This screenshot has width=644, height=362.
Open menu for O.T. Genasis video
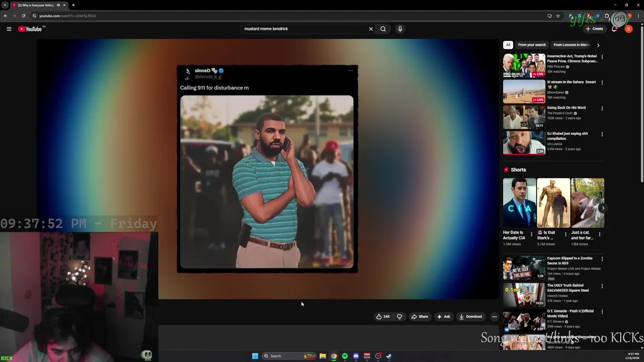click(602, 312)
